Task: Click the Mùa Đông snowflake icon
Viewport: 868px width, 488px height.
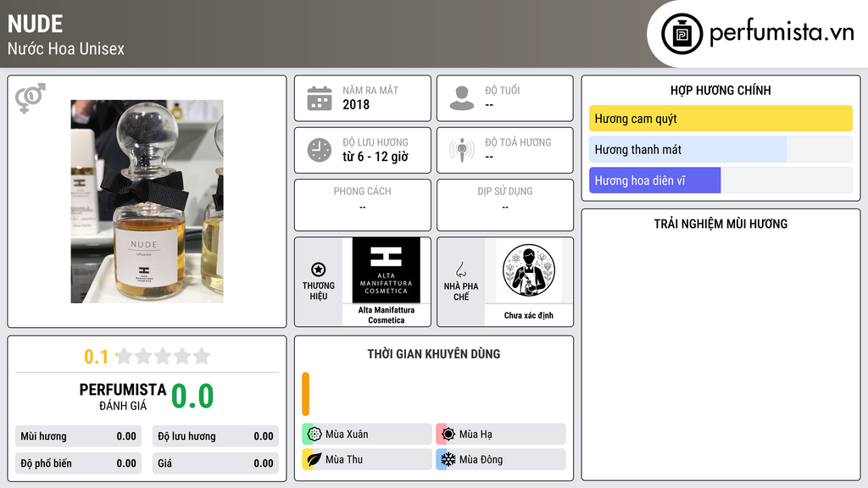Action: (448, 459)
